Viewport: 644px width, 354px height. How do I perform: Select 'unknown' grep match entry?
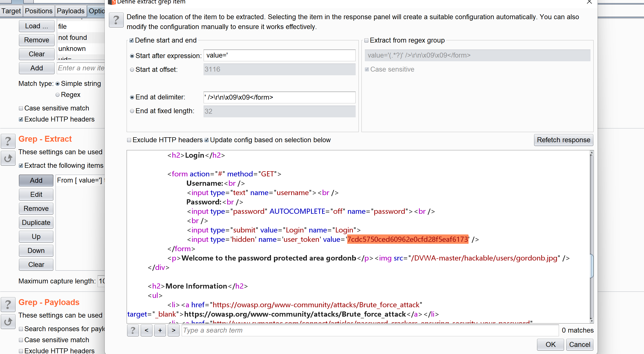[x=81, y=48]
